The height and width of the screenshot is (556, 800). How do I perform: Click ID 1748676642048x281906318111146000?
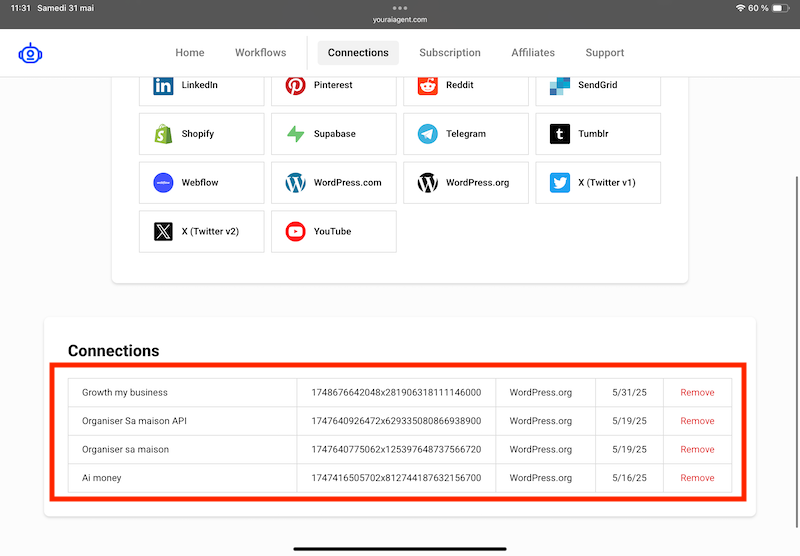(x=396, y=393)
